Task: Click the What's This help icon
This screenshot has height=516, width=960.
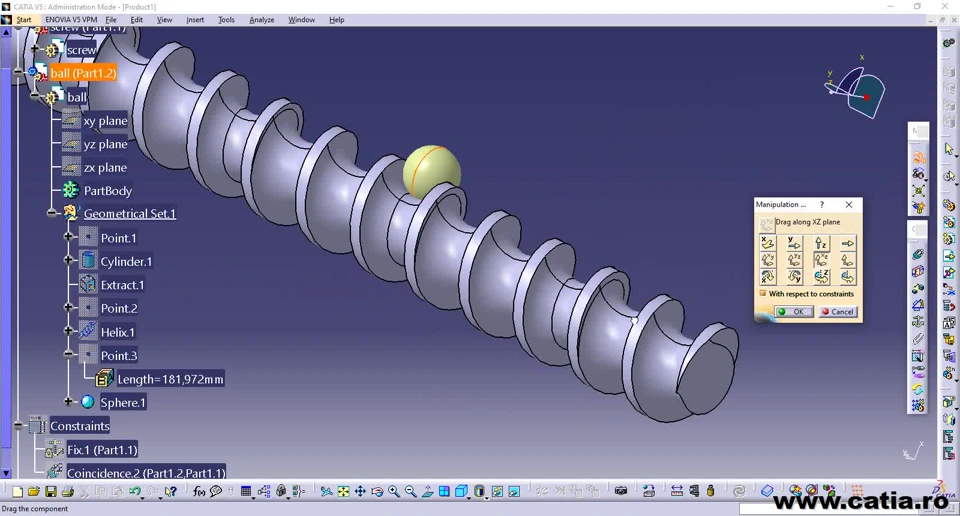Action: 171,491
